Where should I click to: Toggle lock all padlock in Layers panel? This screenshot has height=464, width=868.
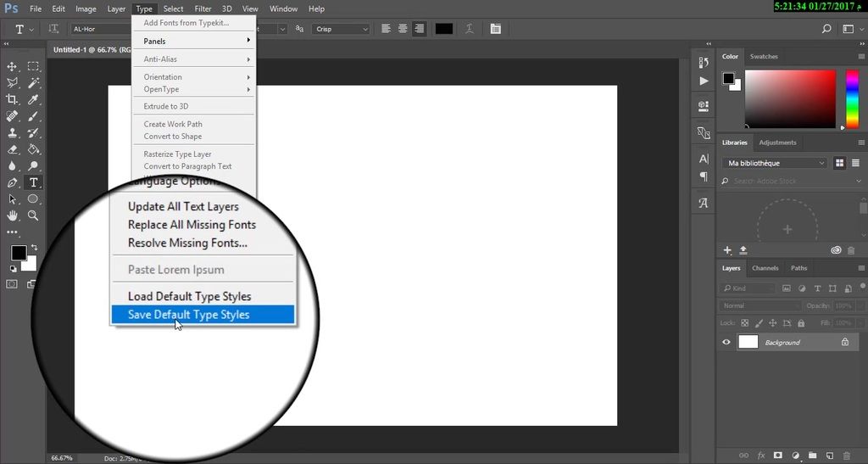(x=801, y=323)
